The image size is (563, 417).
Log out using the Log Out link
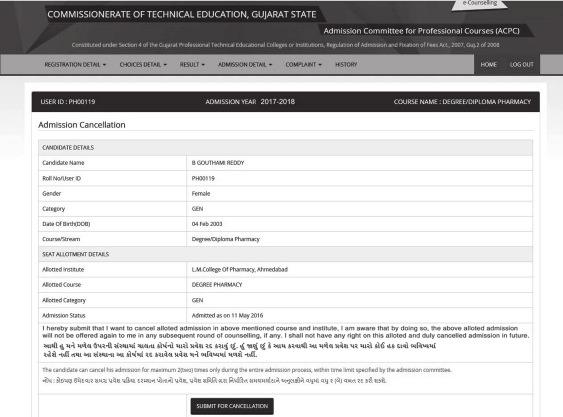pos(522,65)
